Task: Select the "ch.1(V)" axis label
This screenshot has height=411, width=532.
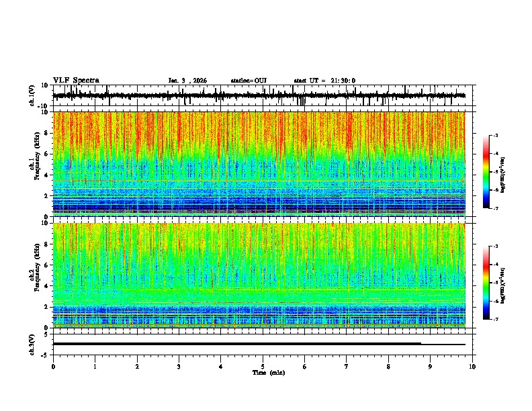Action: coord(32,95)
